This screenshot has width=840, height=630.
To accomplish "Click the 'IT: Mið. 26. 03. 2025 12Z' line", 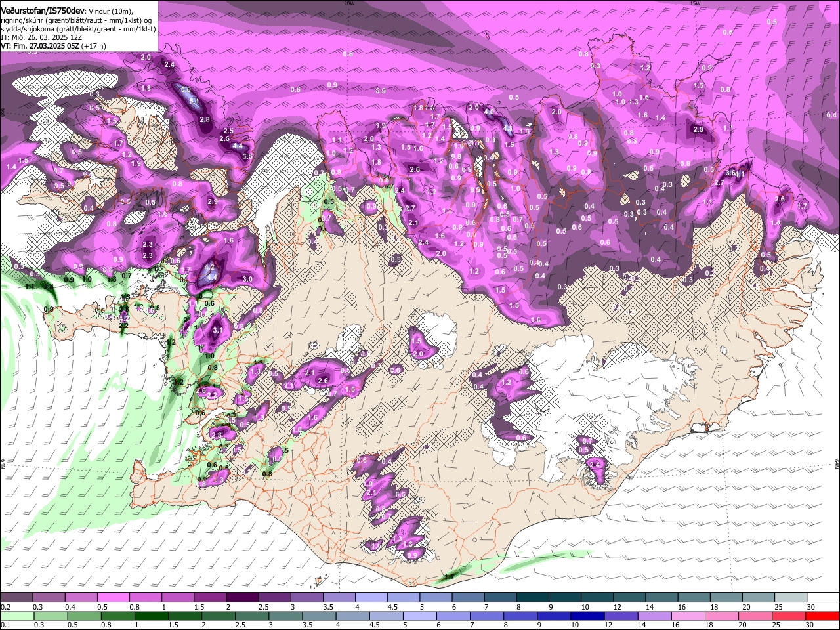I will (41, 38).
